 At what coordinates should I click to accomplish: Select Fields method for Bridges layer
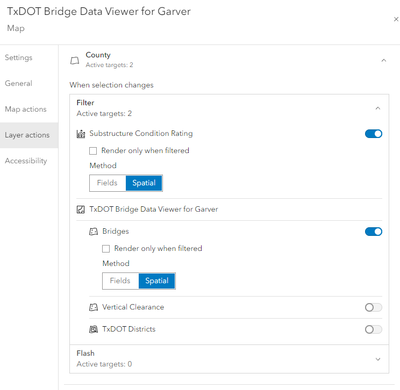pyautogui.click(x=120, y=281)
